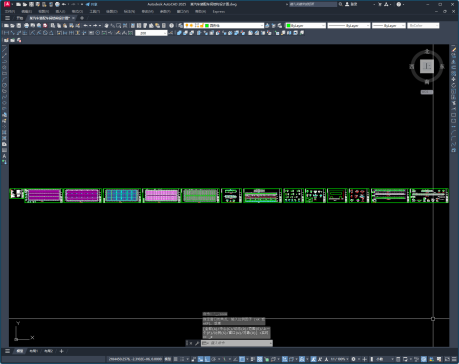Open status bar customization hamburger
The image size is (459, 364).
click(x=454, y=359)
